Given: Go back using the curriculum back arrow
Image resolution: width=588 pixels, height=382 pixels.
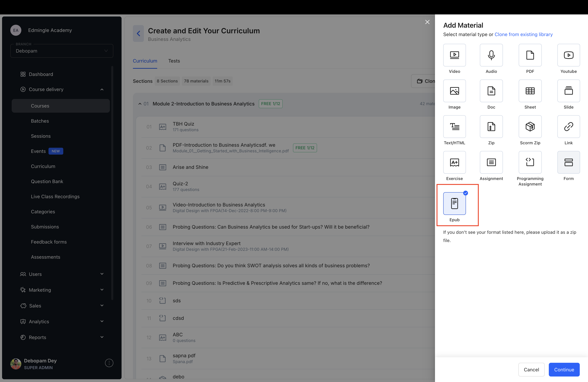Looking at the screenshot, I should point(138,33).
